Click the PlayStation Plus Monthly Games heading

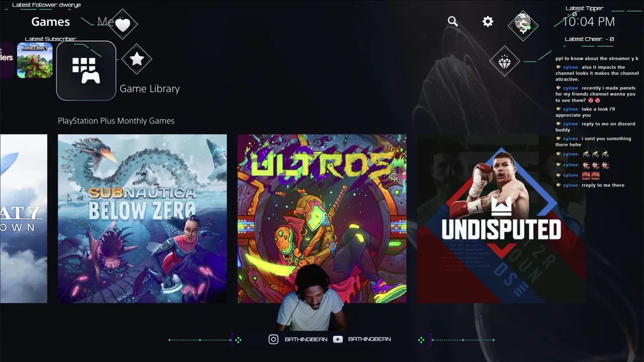pos(116,121)
